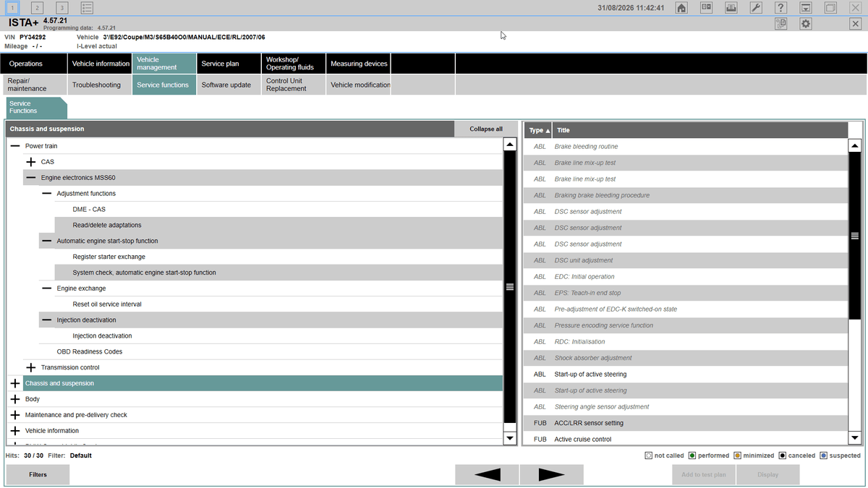Screen dimensions: 868x488
Task: Close the current operation with lower X
Action: [855, 24]
